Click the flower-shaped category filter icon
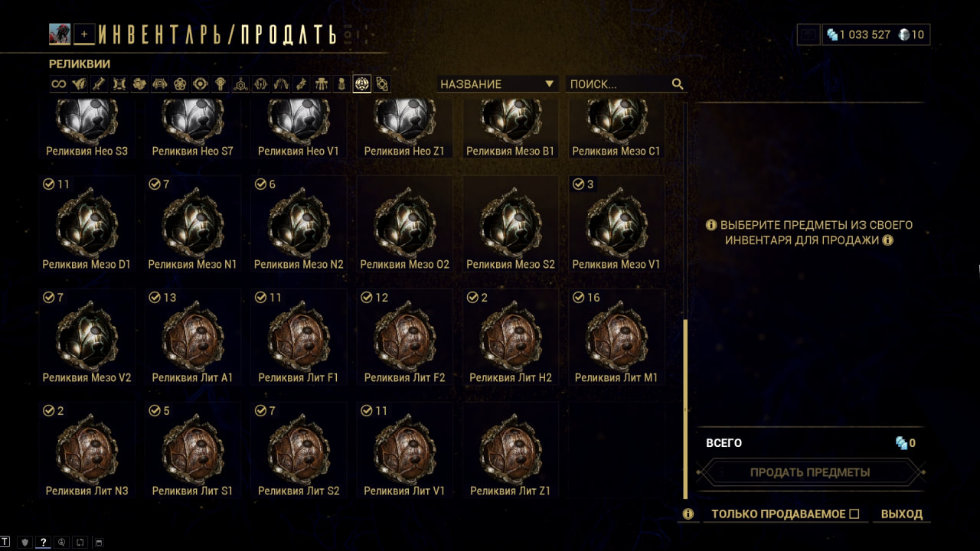 [180, 84]
